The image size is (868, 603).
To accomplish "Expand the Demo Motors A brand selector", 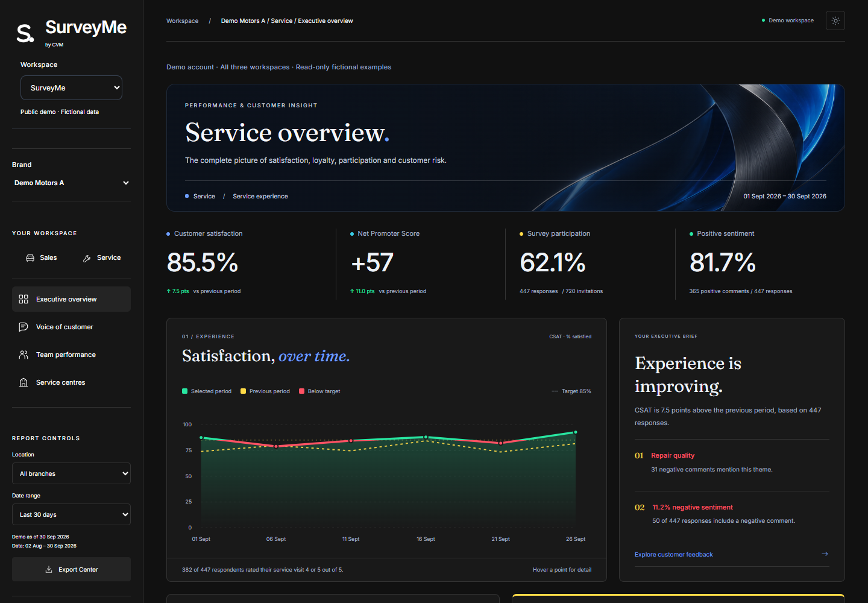I will pyautogui.click(x=71, y=183).
